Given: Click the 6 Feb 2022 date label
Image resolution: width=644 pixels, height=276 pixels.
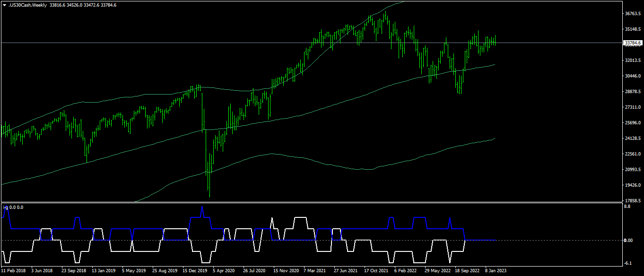Looking at the screenshot, I should 406,271.
